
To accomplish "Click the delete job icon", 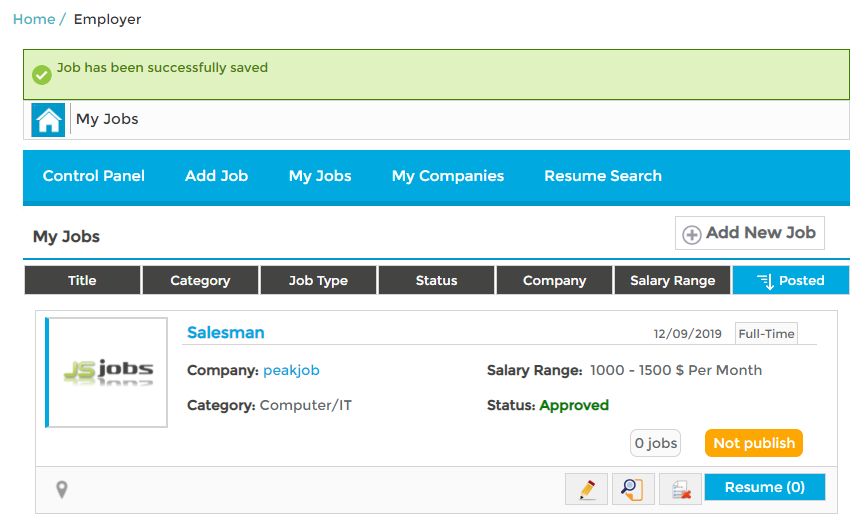I will (x=680, y=488).
